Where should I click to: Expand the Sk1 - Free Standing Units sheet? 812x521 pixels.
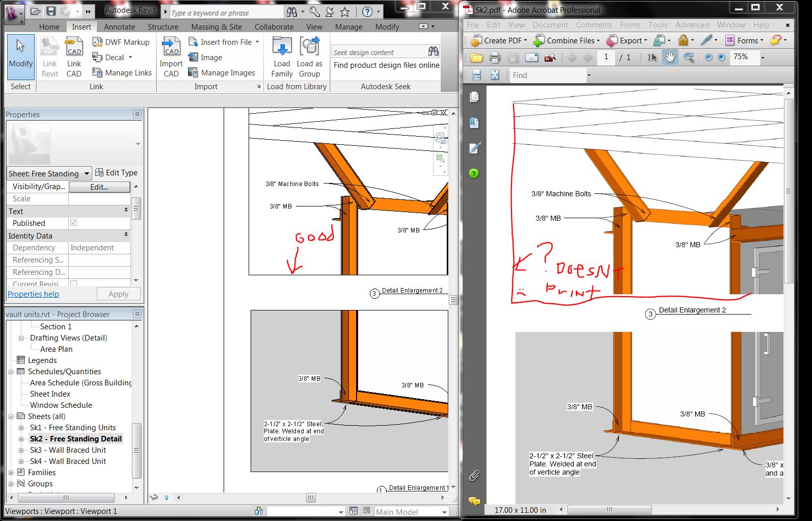pos(21,428)
